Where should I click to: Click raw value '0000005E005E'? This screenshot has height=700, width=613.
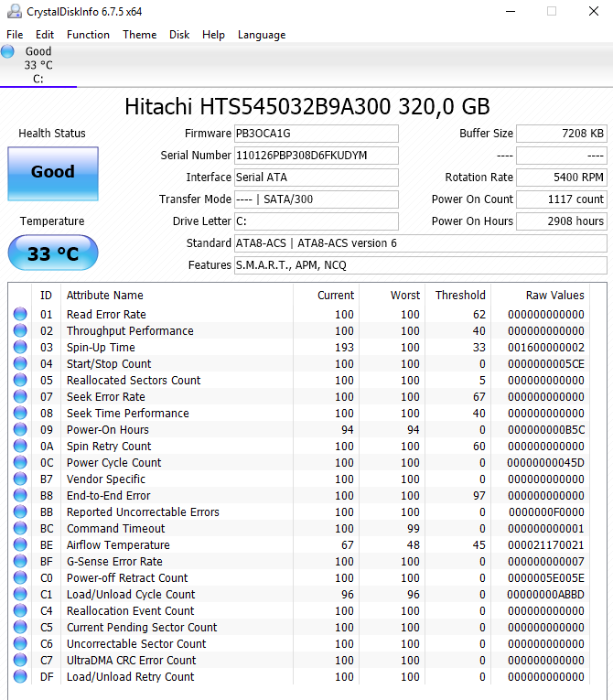545,577
